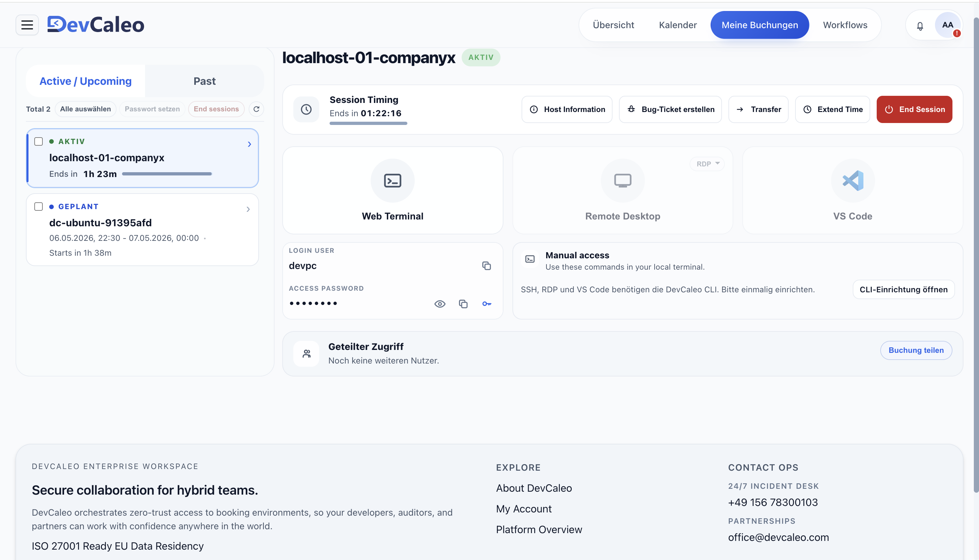Click the 'Total 2' count label

click(38, 109)
